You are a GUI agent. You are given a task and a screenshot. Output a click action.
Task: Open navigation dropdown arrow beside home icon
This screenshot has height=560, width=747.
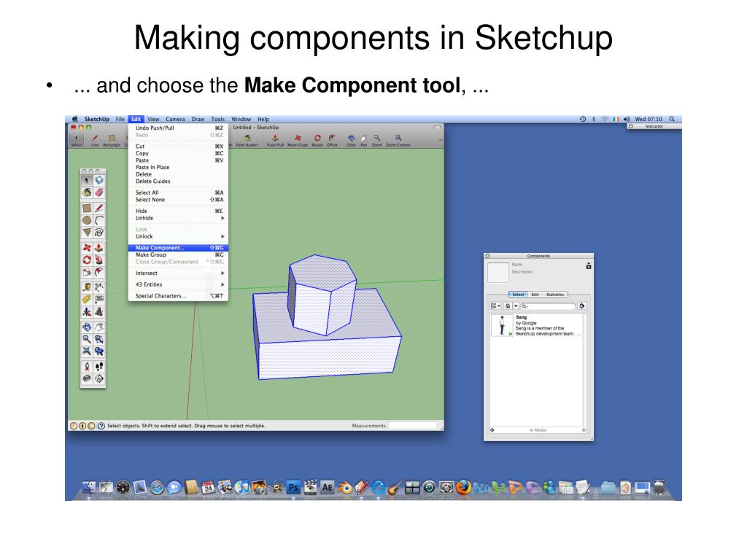[516, 306]
